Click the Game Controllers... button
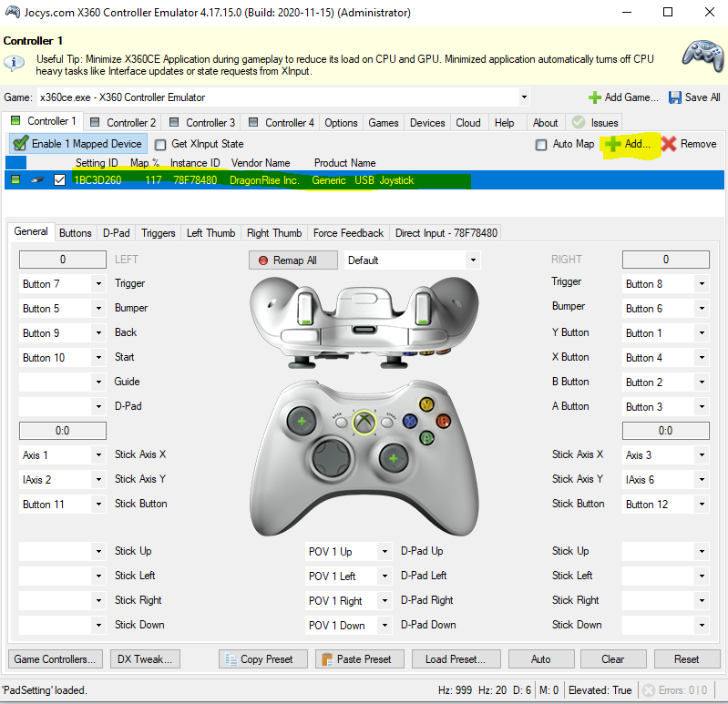The image size is (728, 704). point(56,659)
